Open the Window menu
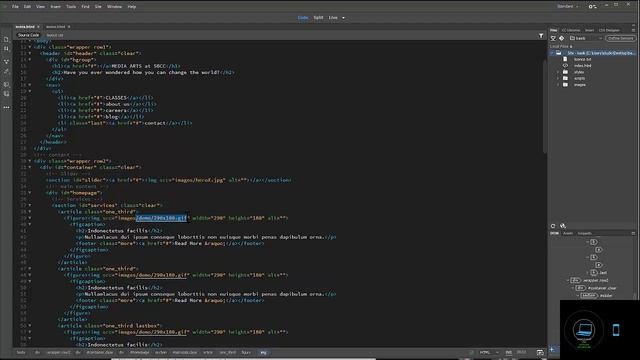Image resolution: width=640 pixels, height=360 pixels. (114, 7)
